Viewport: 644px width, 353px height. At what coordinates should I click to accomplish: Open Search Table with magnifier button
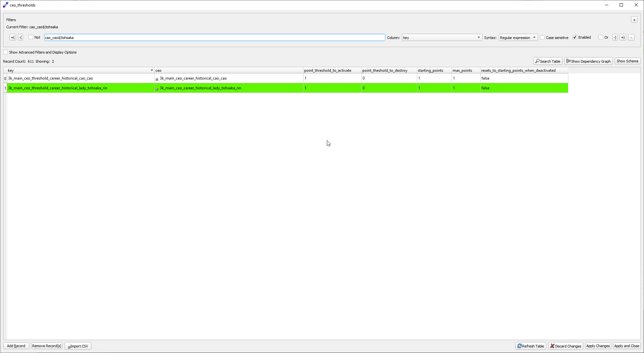pos(547,61)
